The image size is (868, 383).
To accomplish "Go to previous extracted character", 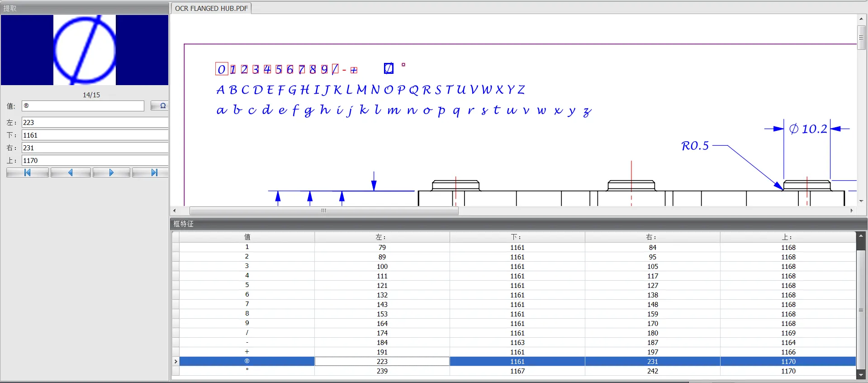I will [x=71, y=172].
